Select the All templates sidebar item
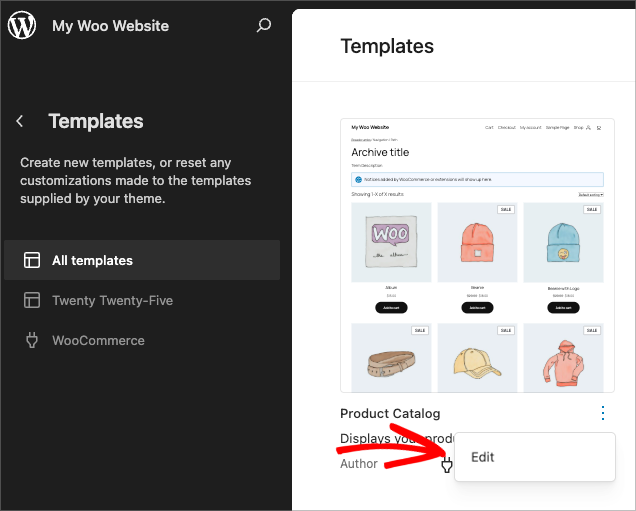This screenshot has width=636, height=511. tap(142, 260)
